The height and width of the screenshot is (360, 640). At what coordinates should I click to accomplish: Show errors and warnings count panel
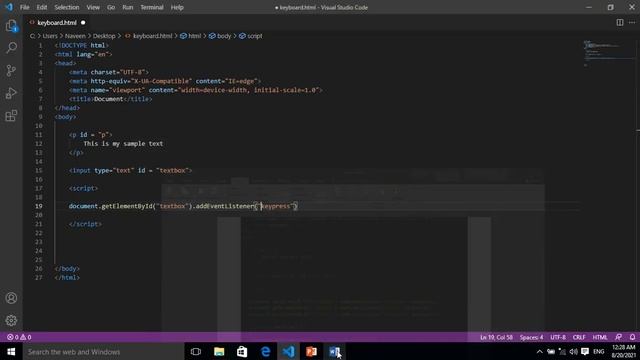pyautogui.click(x=19, y=337)
